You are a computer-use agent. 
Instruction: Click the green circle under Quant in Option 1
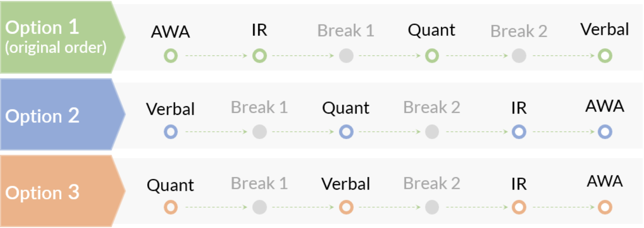(432, 56)
